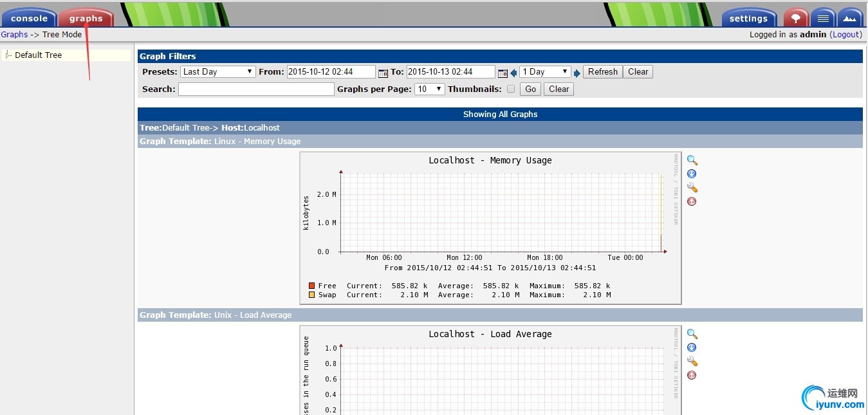
Task: Open the settings tab
Action: coord(748,18)
